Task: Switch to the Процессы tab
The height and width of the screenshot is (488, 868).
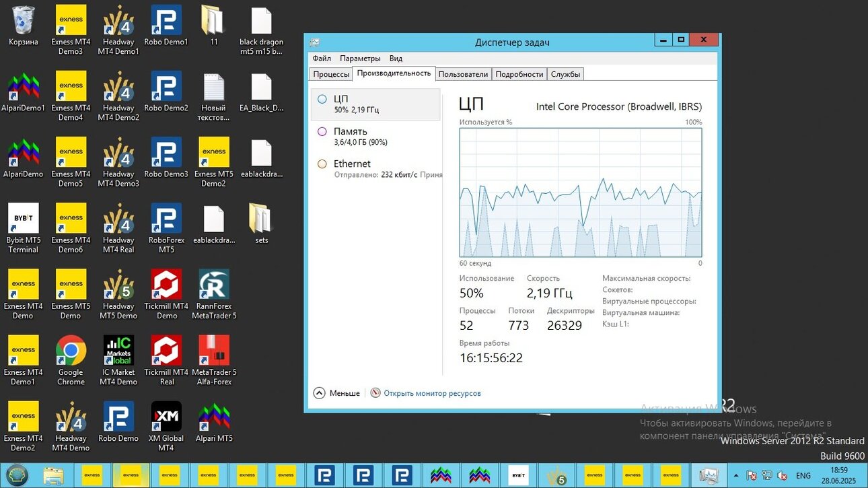Action: pos(331,74)
